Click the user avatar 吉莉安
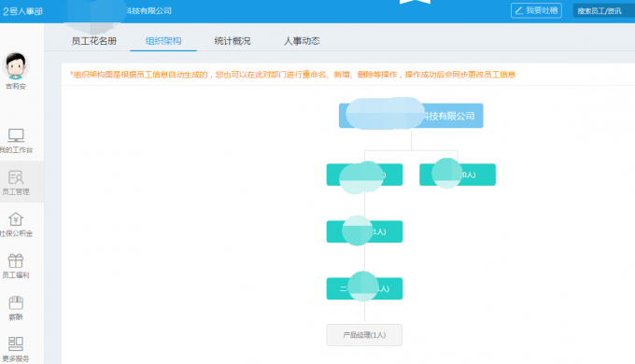This screenshot has height=364, width=635. [16, 65]
